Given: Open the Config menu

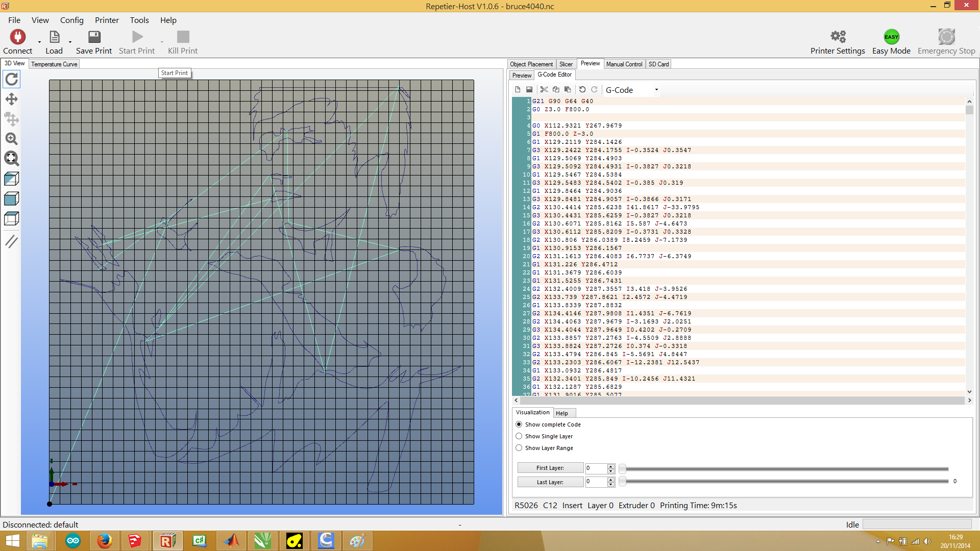Looking at the screenshot, I should click(71, 20).
